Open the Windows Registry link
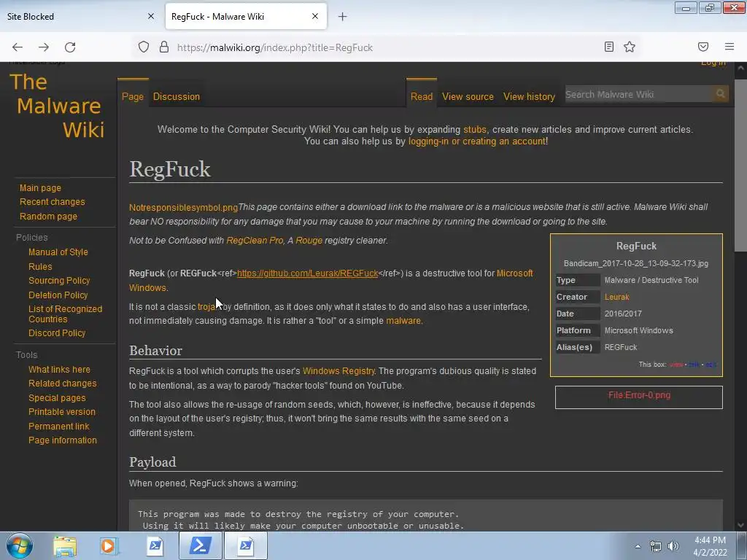The height and width of the screenshot is (560, 747). [x=338, y=371]
